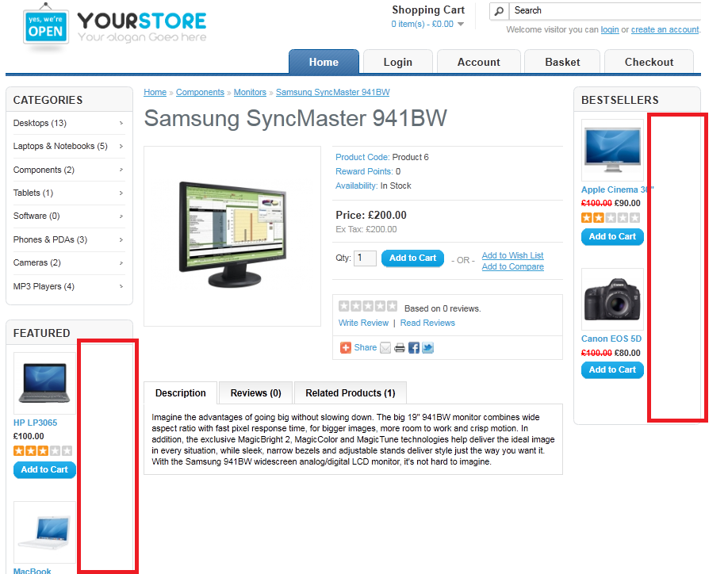Image resolution: width=728 pixels, height=574 pixels.
Task: Click the 'Availability: In Stock' text
Action: (x=374, y=186)
